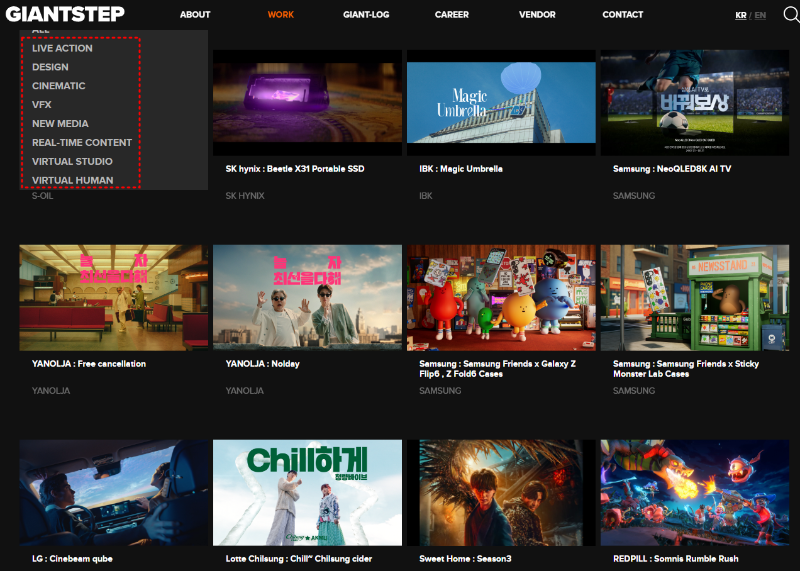Open Samsung Friends Galaxy Z cases thumbnail
This screenshot has width=800, height=571.
click(x=501, y=297)
